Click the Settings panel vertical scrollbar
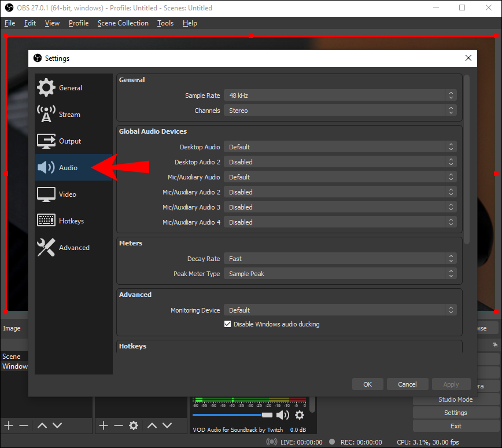The image size is (502, 448). (467, 160)
